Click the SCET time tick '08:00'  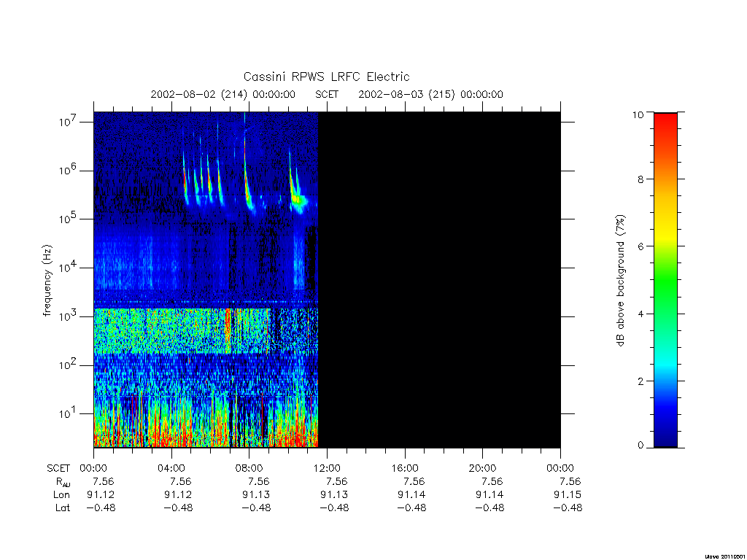249,468
